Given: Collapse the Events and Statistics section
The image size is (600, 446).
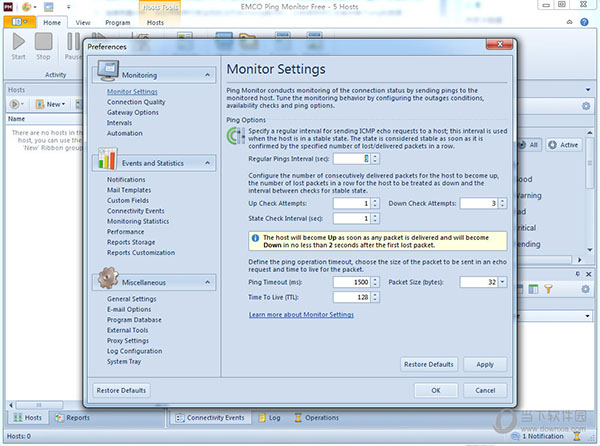Looking at the screenshot, I should pyautogui.click(x=207, y=163).
